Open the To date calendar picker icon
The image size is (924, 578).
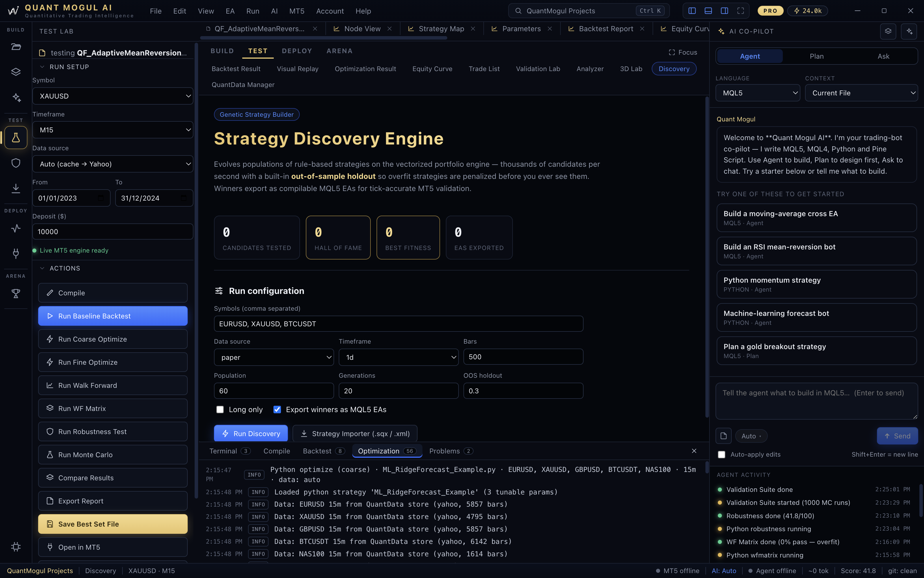[184, 198]
